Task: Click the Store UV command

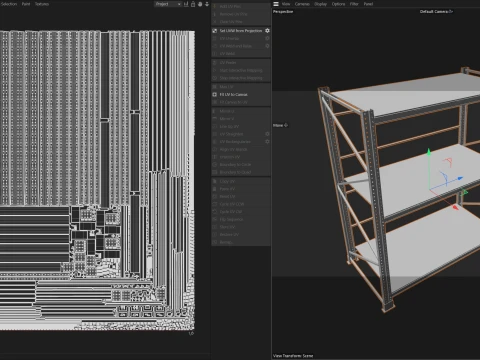Action: (x=227, y=227)
